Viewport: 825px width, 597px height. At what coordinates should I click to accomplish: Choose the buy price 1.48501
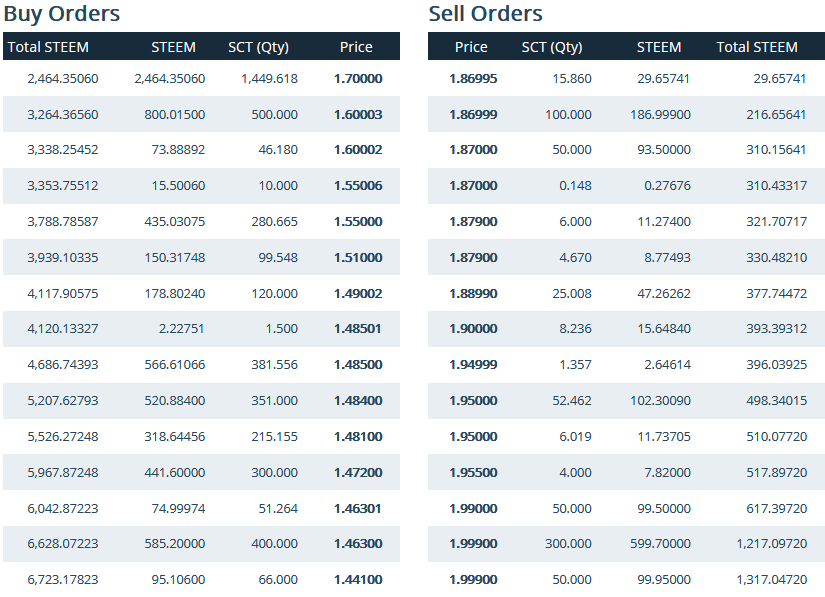coord(358,329)
